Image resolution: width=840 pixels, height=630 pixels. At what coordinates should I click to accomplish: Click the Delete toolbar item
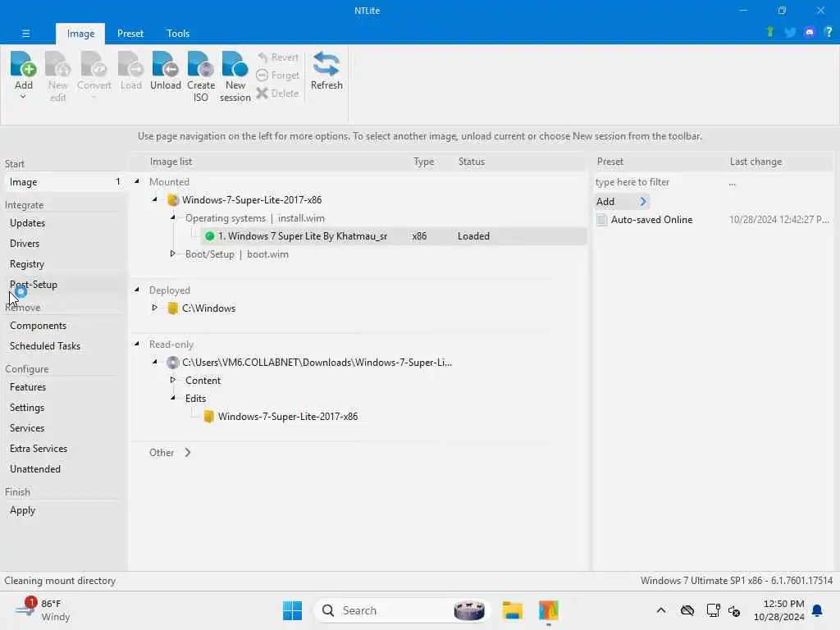(277, 94)
